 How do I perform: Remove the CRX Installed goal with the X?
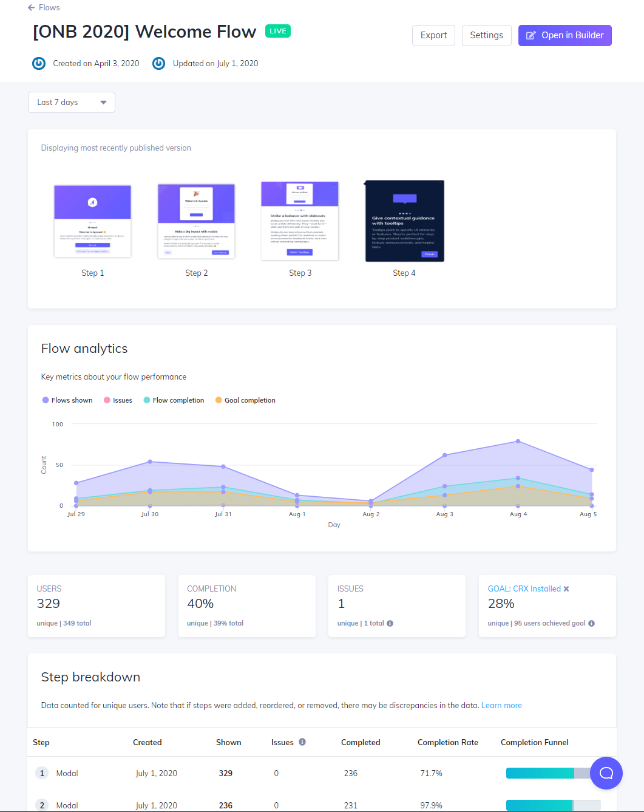point(566,589)
